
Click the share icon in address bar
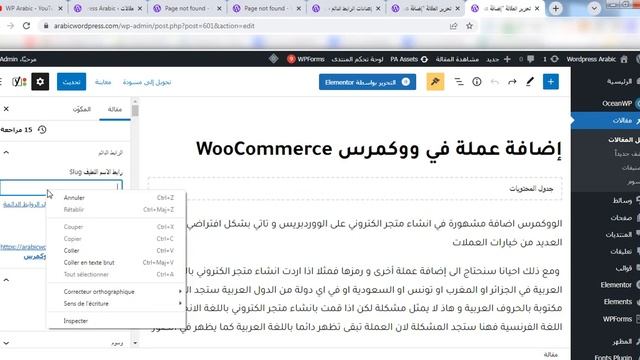click(453, 26)
